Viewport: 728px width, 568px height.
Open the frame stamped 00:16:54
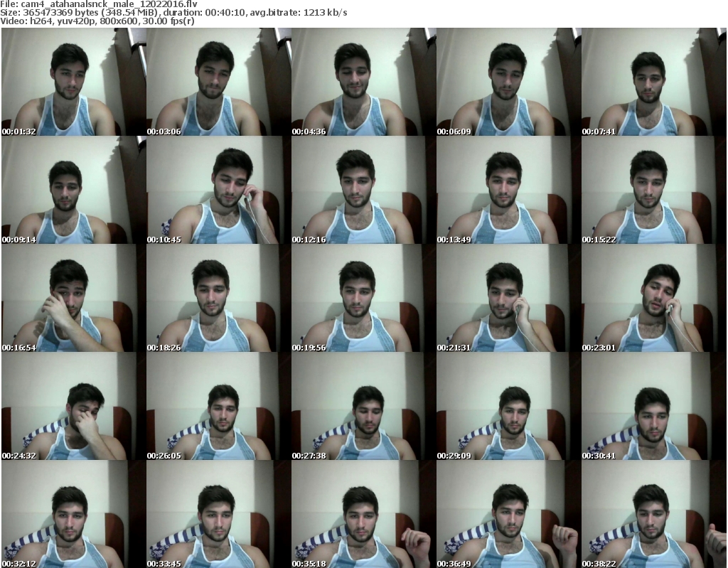coord(74,298)
